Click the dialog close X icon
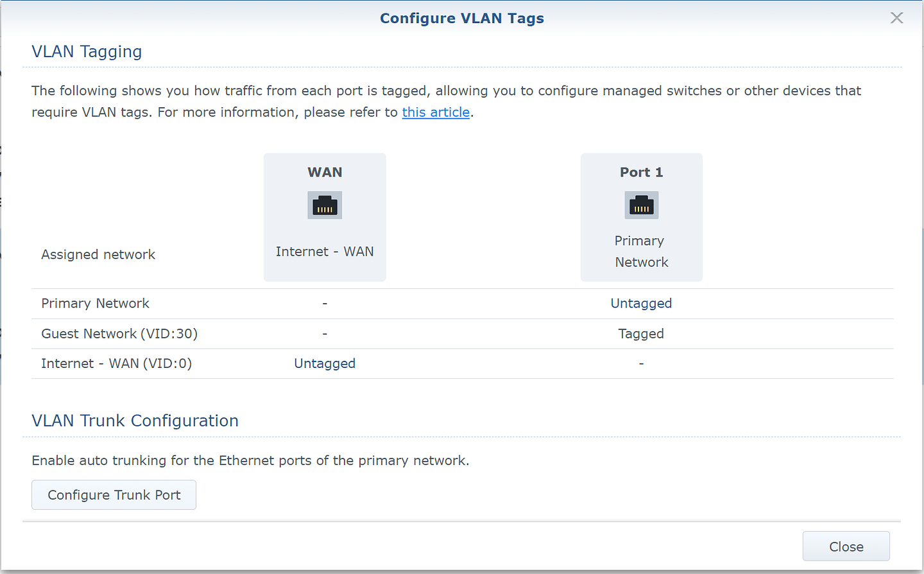This screenshot has width=924, height=574. pos(896,18)
